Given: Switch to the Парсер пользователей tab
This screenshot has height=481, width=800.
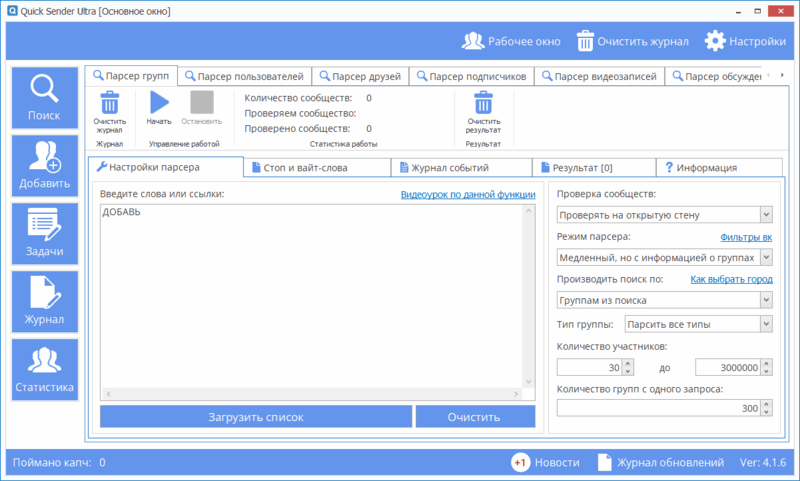Looking at the screenshot, I should click(x=245, y=76).
